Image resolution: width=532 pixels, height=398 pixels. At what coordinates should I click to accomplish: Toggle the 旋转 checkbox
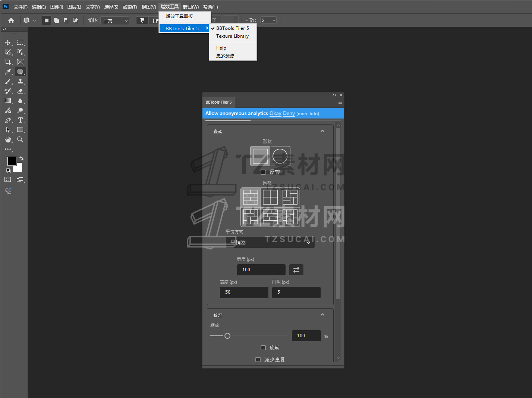[263, 348]
